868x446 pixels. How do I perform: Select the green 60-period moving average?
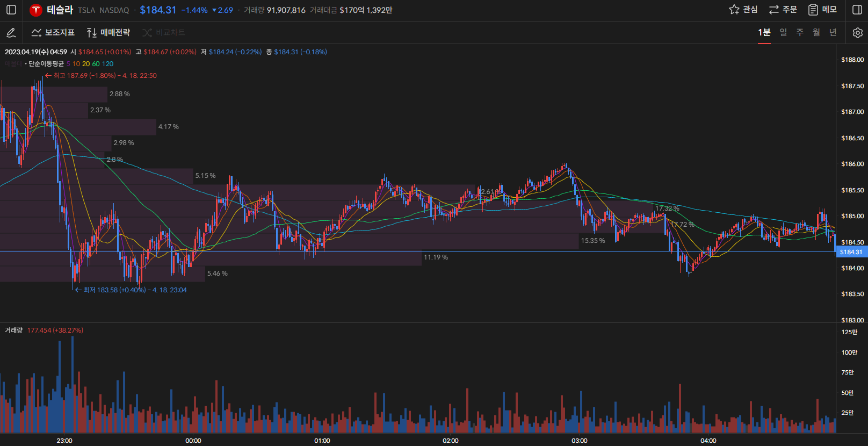click(96, 63)
